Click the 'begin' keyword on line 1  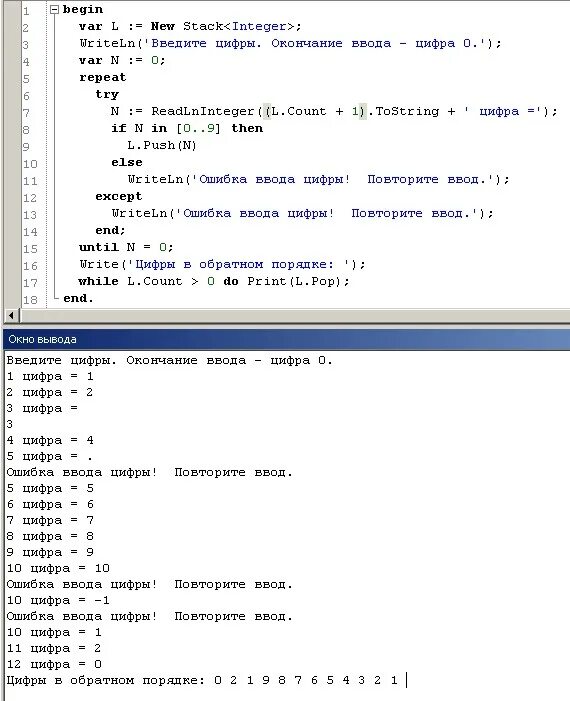coord(83,9)
